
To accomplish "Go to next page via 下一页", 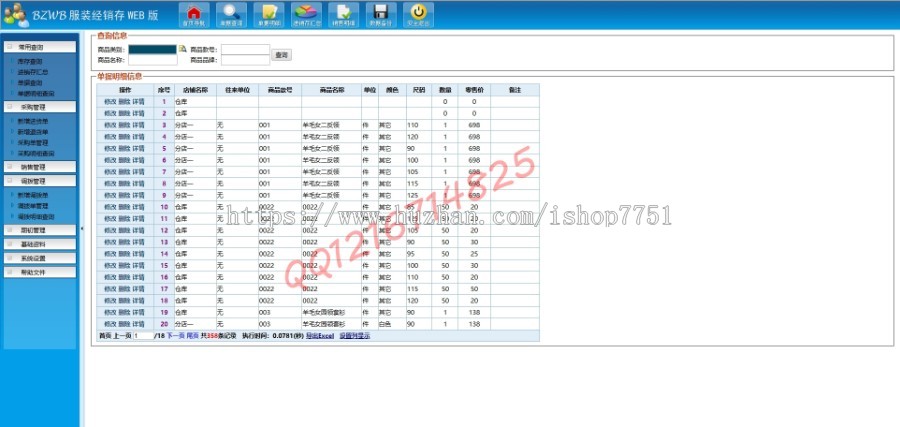I will [176, 336].
